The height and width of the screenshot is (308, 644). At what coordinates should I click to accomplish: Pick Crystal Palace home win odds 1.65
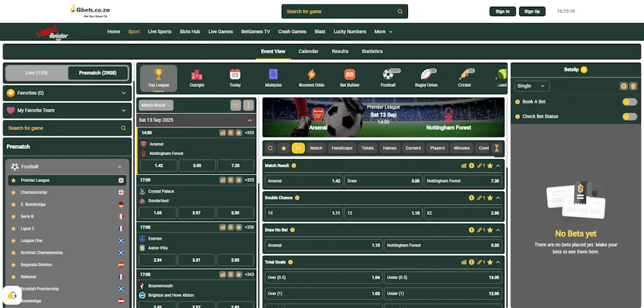tap(158, 213)
